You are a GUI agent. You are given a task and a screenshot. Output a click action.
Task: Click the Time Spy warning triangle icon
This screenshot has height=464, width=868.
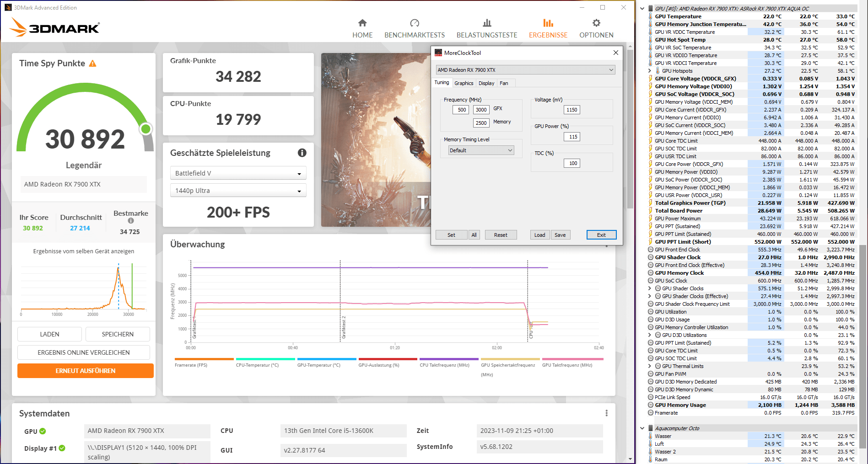tap(92, 64)
